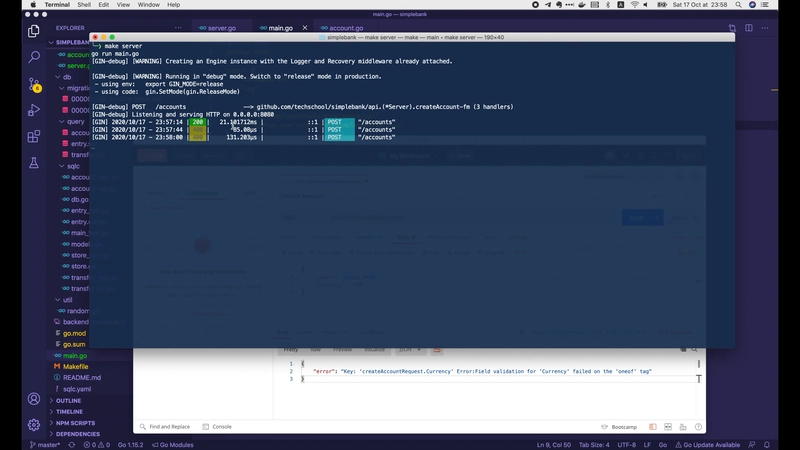Open the Testing flask icon view
Image resolution: width=800 pixels, height=450 pixels.
tap(34, 162)
